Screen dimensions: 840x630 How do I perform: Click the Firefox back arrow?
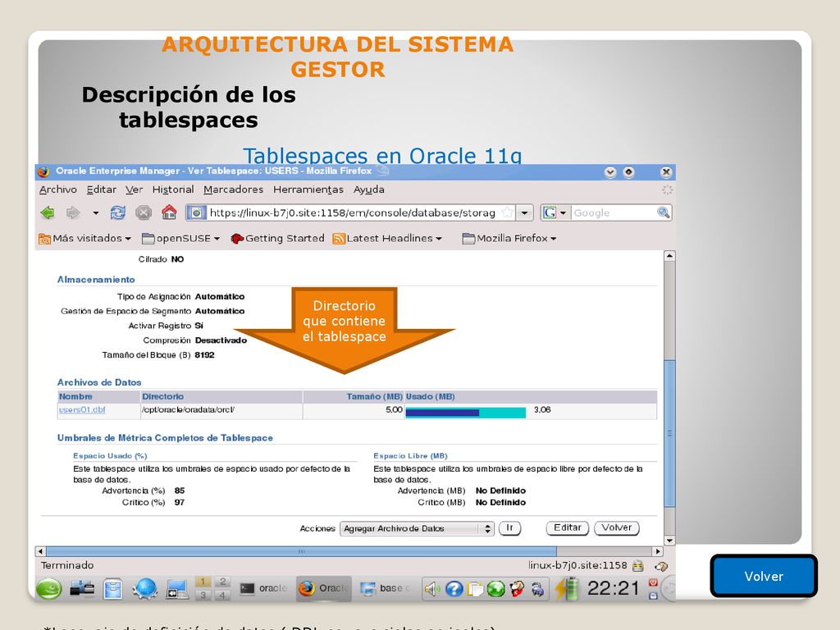click(x=48, y=212)
